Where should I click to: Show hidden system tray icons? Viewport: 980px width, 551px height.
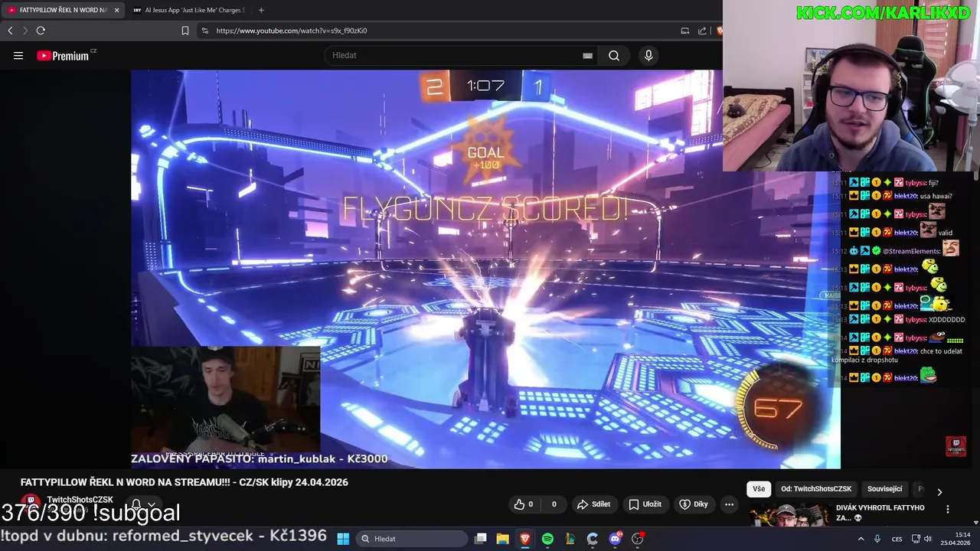[861, 539]
